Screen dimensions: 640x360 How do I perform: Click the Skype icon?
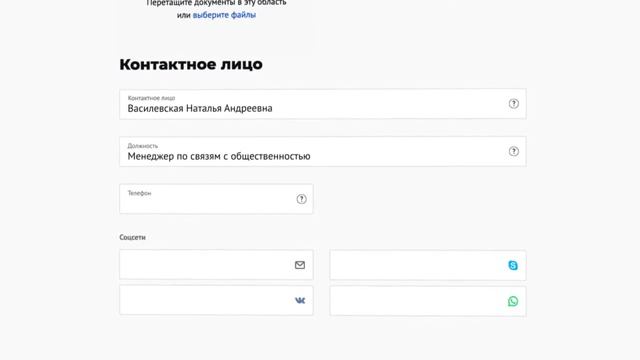513,265
